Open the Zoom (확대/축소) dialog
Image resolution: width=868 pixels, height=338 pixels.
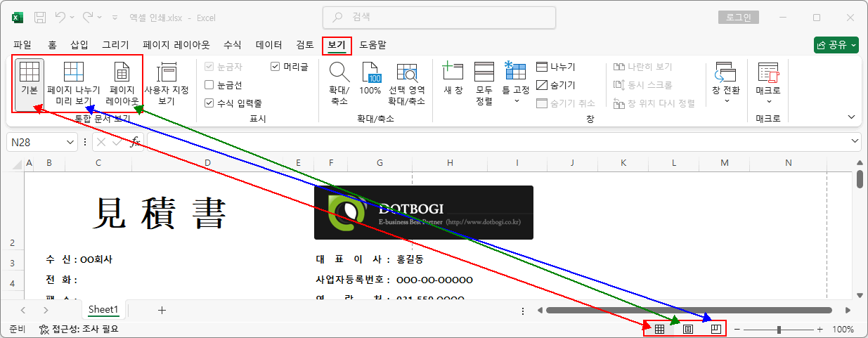[339, 84]
